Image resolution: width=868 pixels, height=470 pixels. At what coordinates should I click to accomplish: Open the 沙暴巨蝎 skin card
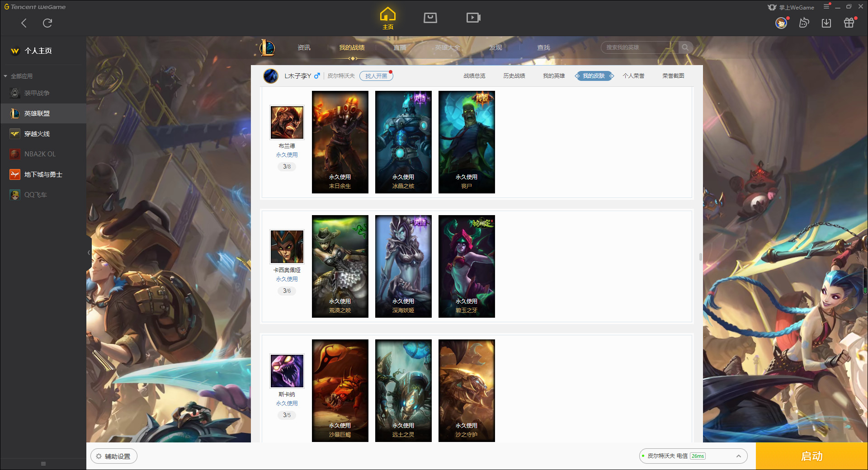pyautogui.click(x=340, y=390)
